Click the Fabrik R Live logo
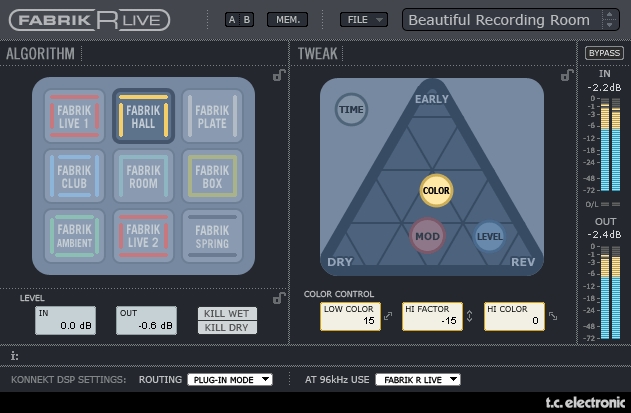Viewport: 631px width, 413px height. (89, 20)
